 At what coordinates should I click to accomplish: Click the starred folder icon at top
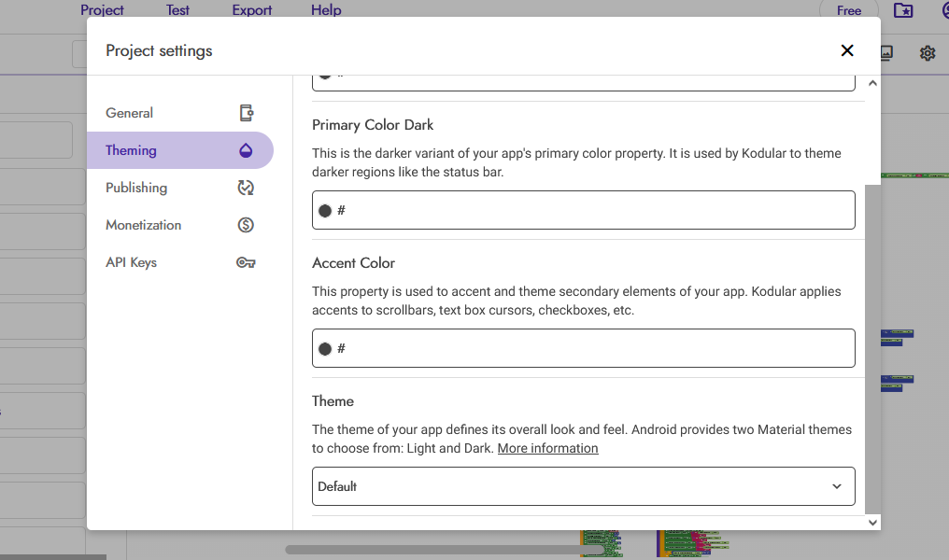tap(902, 10)
